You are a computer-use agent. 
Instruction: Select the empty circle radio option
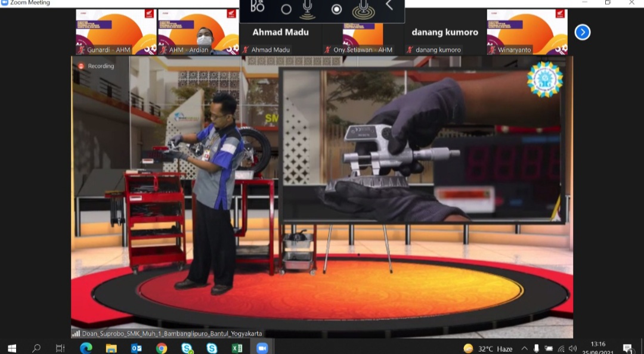[286, 9]
